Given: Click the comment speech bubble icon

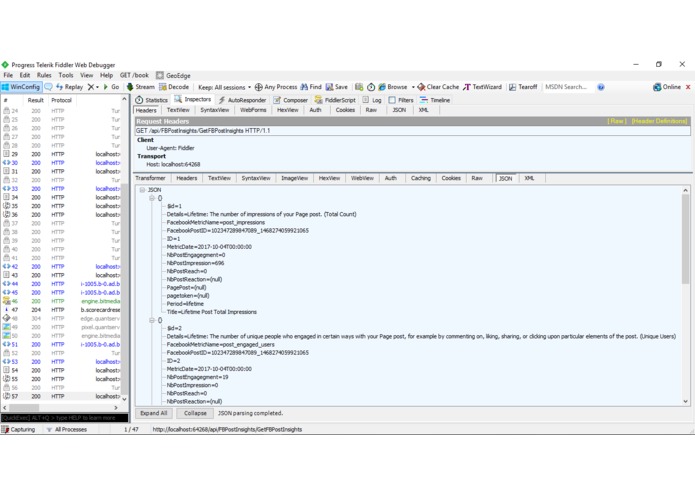Looking at the screenshot, I should (48, 87).
